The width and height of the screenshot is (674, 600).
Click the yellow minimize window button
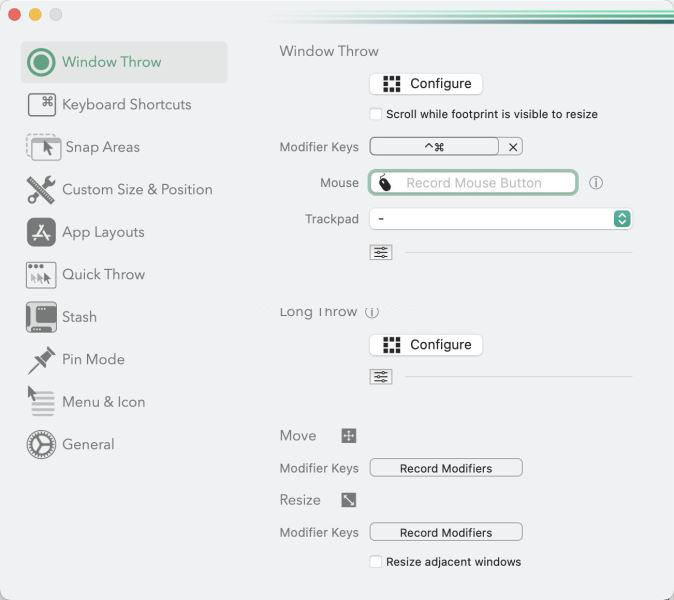pos(35,15)
